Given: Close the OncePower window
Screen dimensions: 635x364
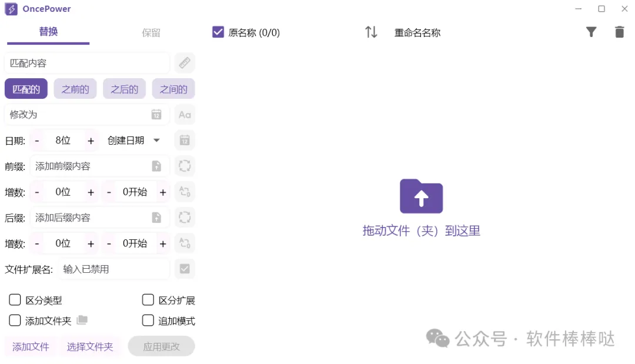Looking at the screenshot, I should pyautogui.click(x=624, y=8).
